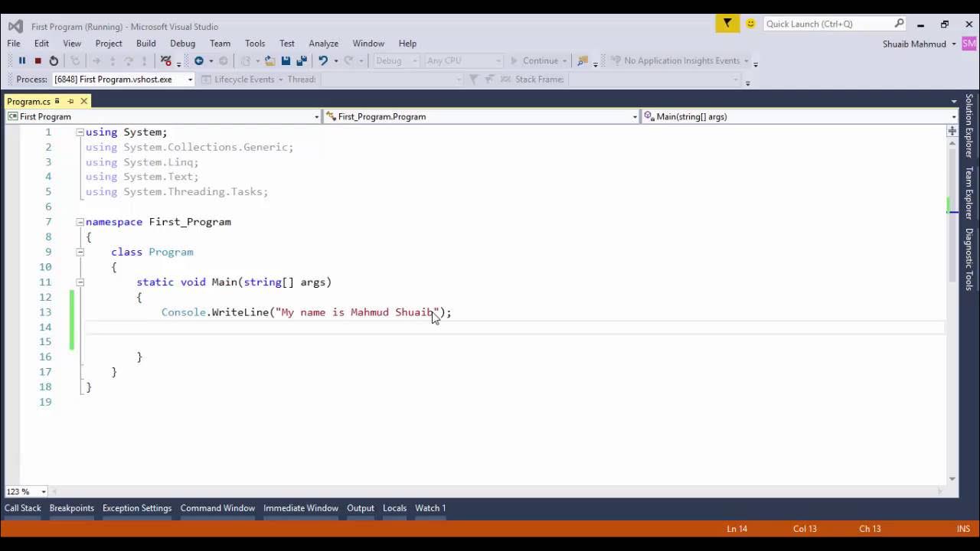Viewport: 980px width, 551px height.
Task: Click inside the Quick Launch search field
Action: [x=835, y=24]
